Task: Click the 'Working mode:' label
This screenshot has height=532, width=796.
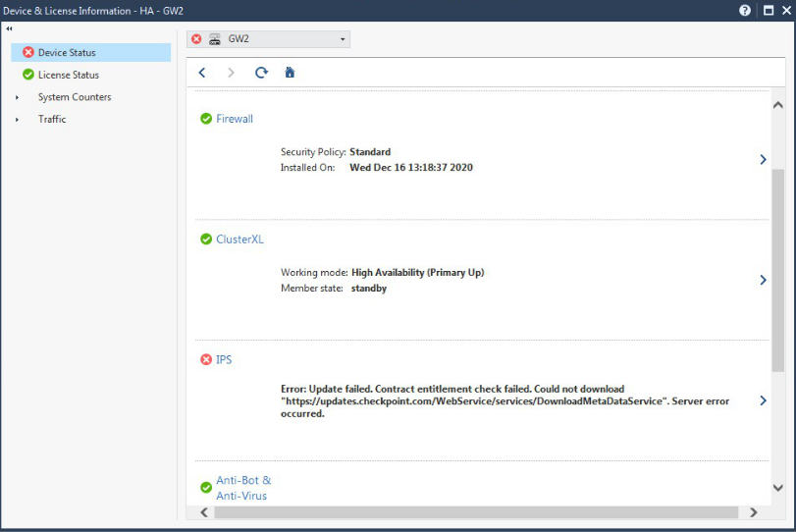Action: pyautogui.click(x=314, y=273)
